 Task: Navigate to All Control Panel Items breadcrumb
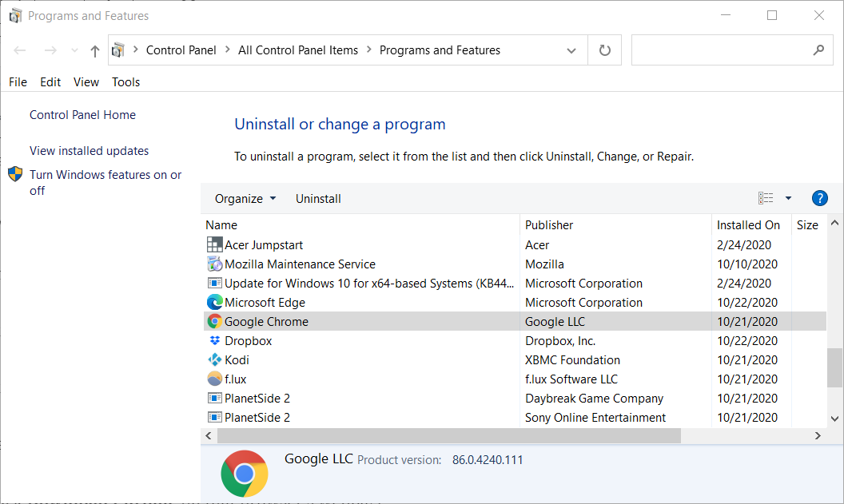297,50
